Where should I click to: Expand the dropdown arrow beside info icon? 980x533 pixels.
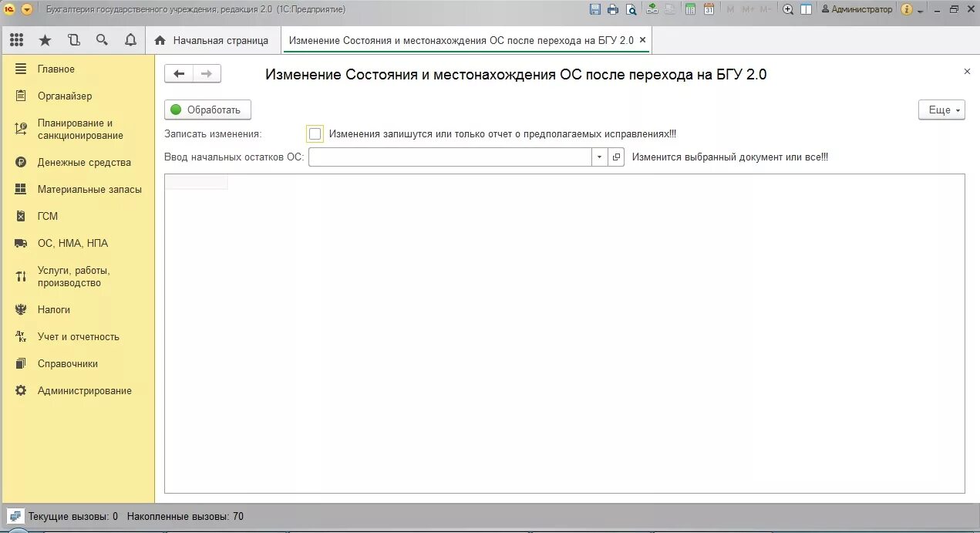tap(921, 10)
